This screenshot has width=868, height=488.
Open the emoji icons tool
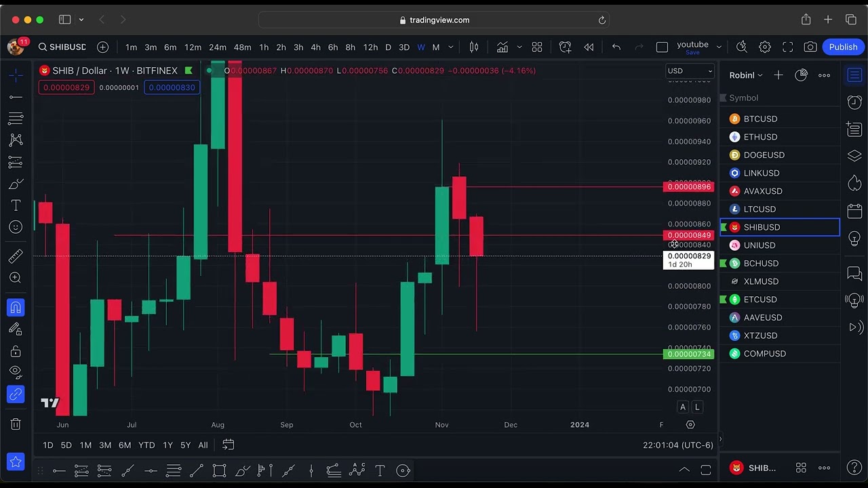tap(16, 227)
